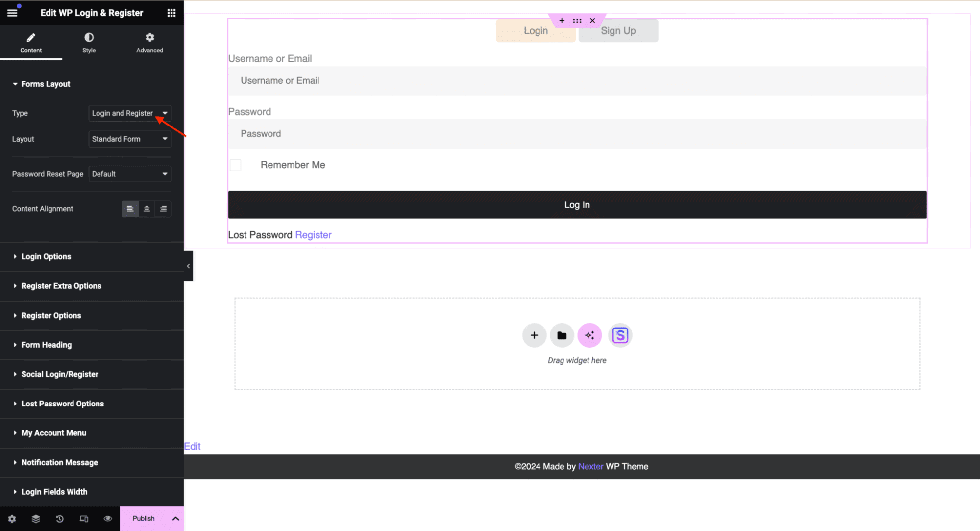980x531 pixels.
Task: Switch to the Style tab
Action: point(89,42)
